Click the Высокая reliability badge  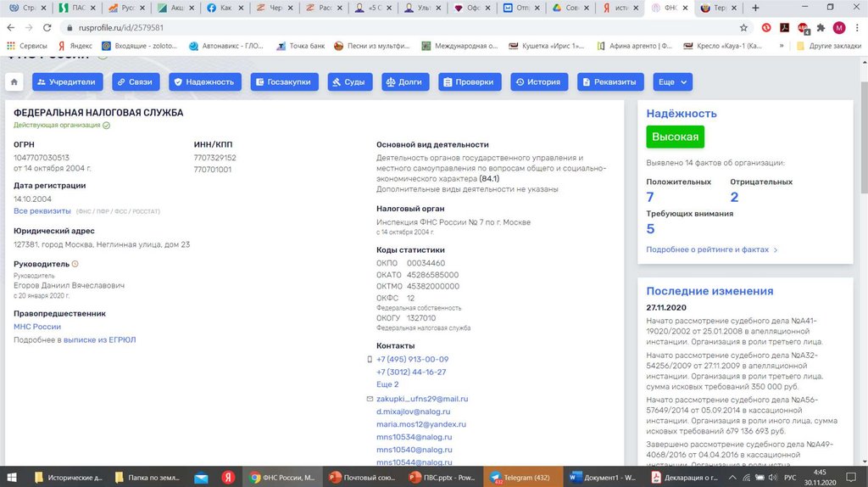675,137
